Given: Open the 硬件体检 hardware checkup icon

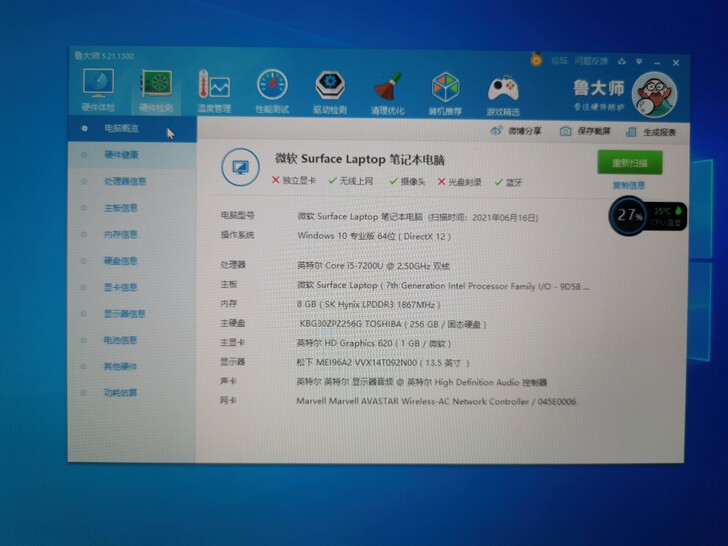Looking at the screenshot, I should pyautogui.click(x=98, y=91).
